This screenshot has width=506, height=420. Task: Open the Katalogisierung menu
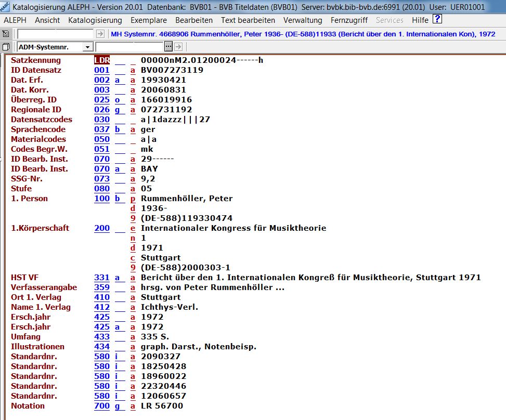(x=95, y=20)
